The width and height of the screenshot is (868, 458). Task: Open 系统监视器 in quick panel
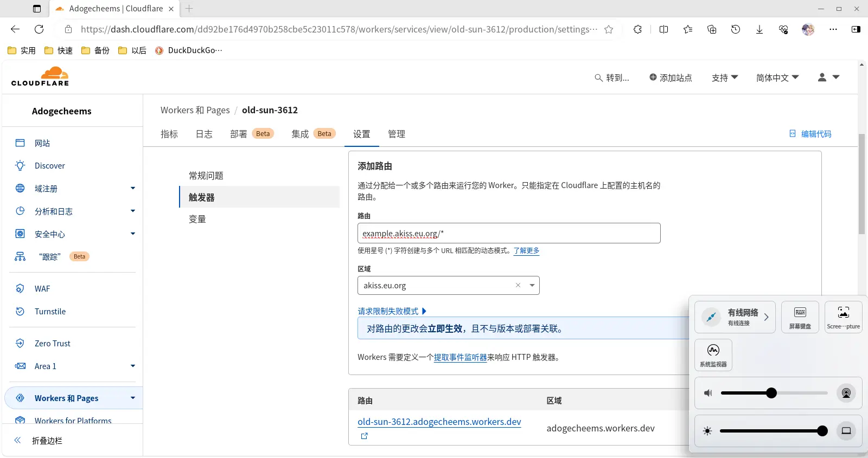(713, 355)
